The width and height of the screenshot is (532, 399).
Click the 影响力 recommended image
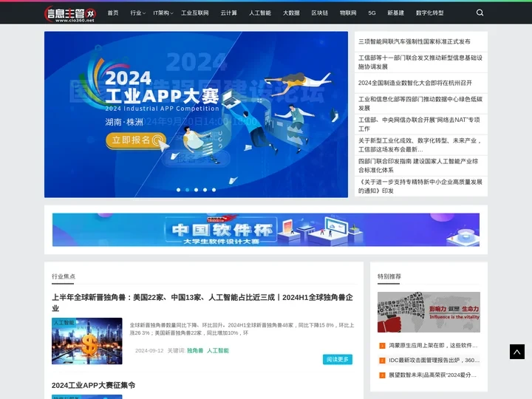pyautogui.click(x=429, y=312)
